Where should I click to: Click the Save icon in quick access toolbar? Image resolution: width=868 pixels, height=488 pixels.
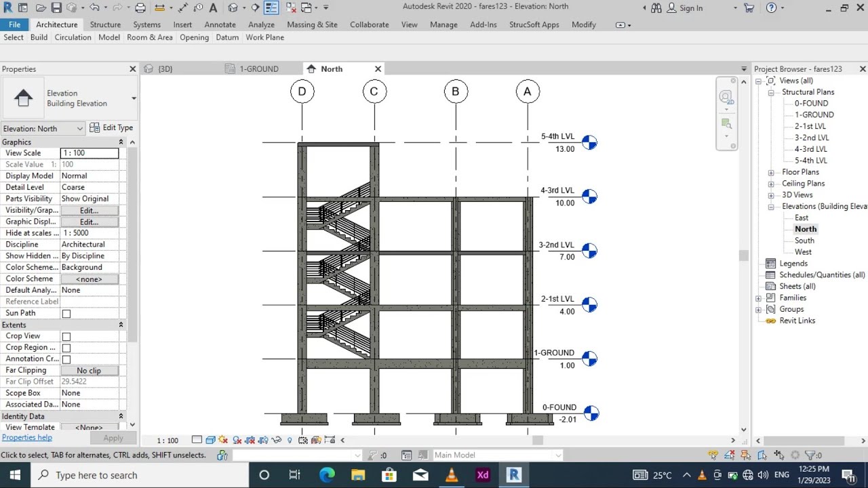pyautogui.click(x=56, y=8)
